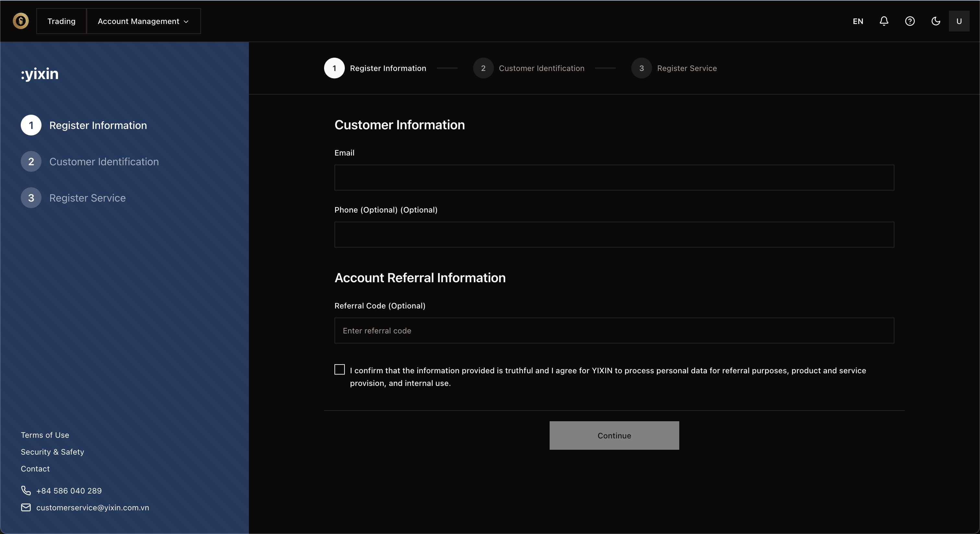Click the Enter referral code field

[614, 331]
